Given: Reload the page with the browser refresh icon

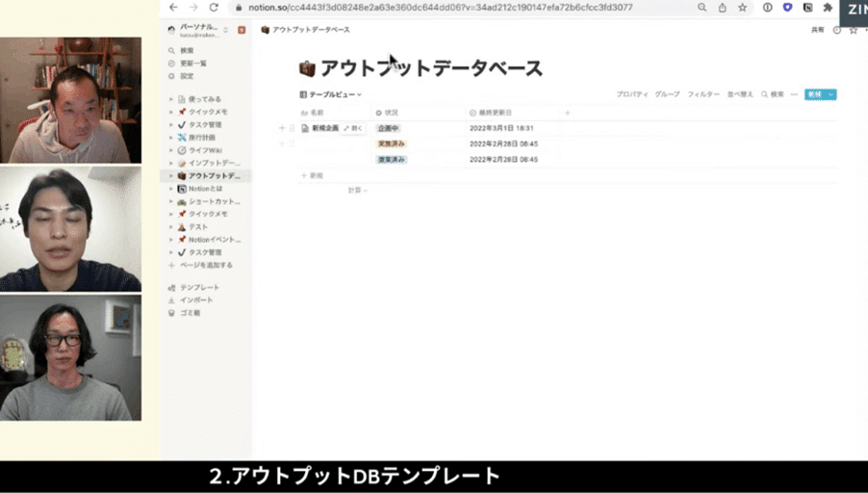Looking at the screenshot, I should point(214,7).
